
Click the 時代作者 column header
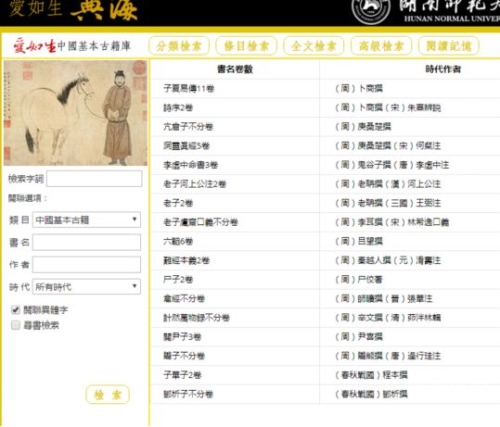[443, 69]
